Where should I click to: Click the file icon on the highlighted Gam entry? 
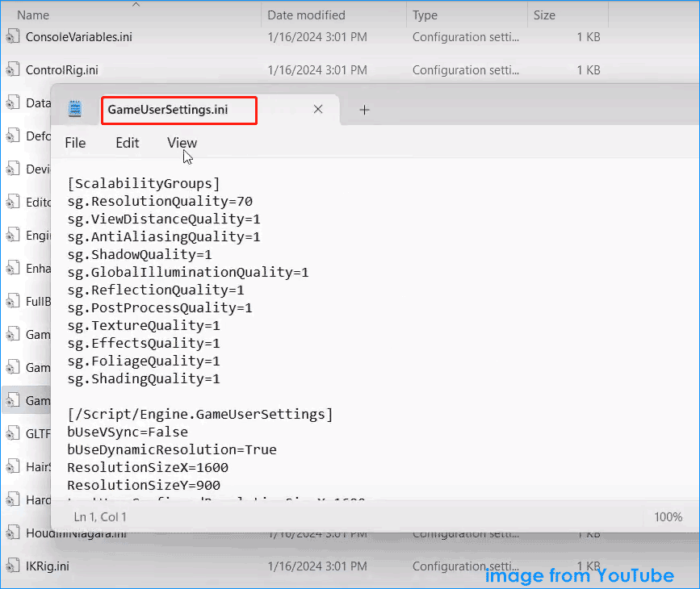pyautogui.click(x=12, y=400)
